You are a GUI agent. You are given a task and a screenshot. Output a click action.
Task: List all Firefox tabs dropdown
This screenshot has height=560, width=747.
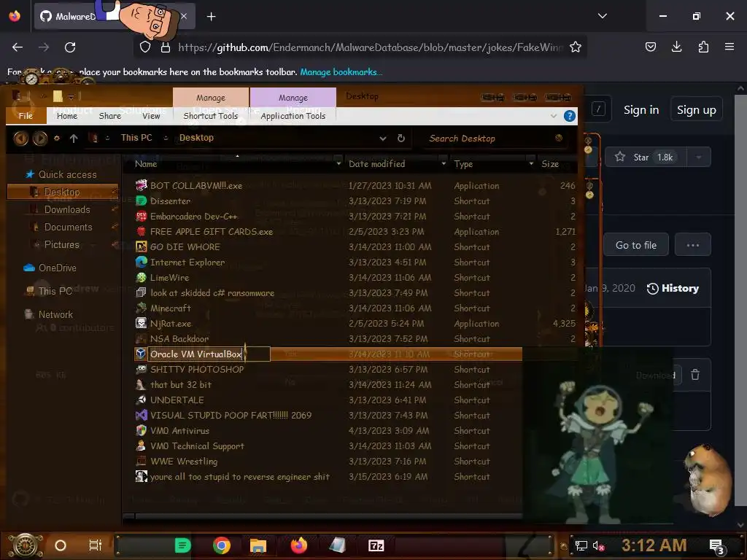(602, 16)
